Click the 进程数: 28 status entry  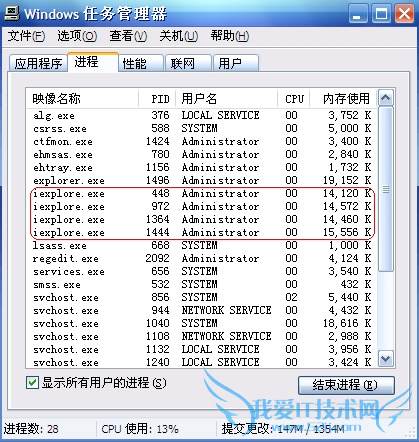tap(31, 429)
